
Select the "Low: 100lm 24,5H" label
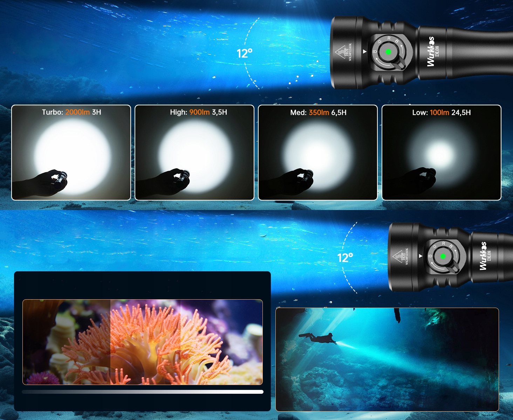click(x=442, y=113)
